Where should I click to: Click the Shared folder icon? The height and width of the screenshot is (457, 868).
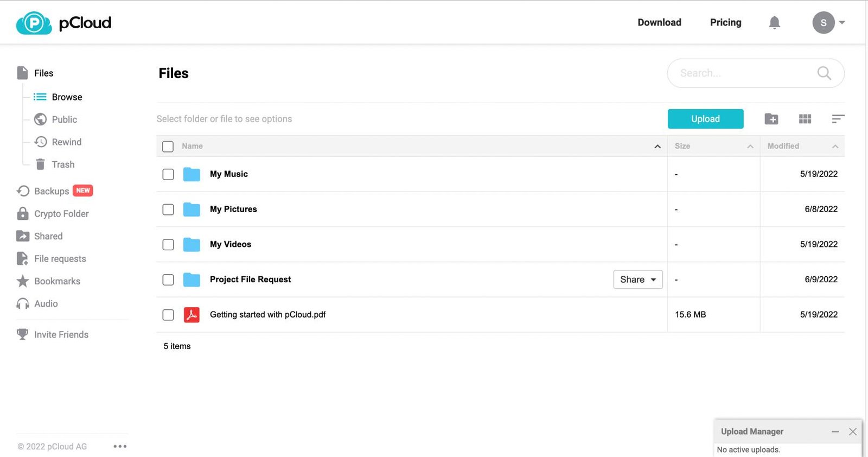point(23,236)
